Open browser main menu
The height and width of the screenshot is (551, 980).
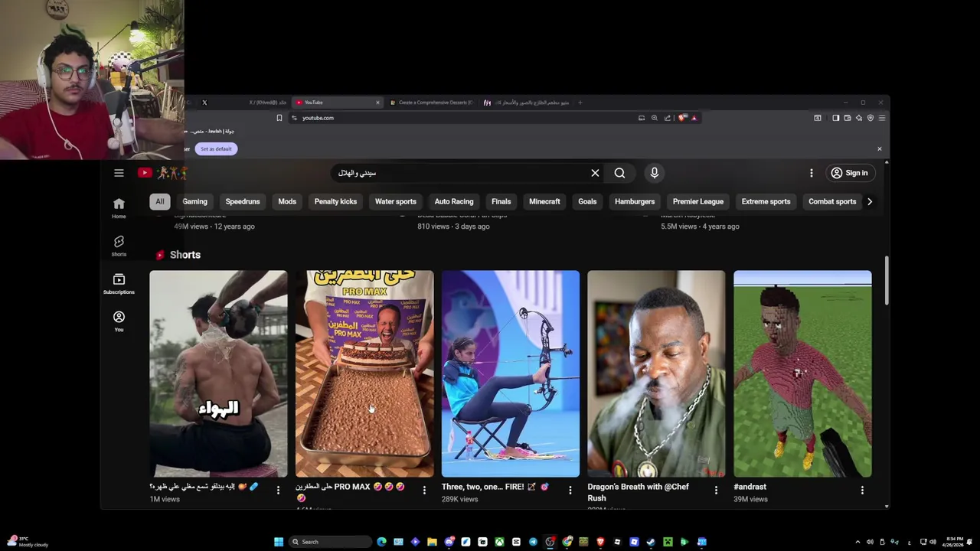[x=882, y=118]
